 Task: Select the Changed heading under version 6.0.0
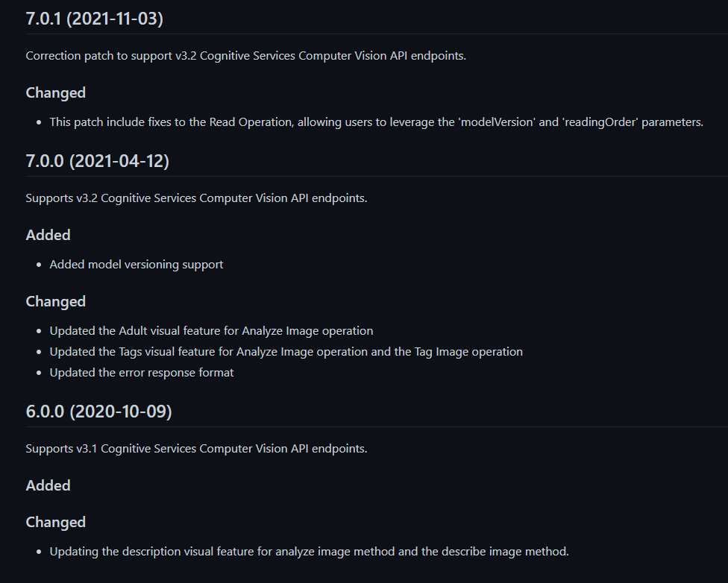coord(56,522)
